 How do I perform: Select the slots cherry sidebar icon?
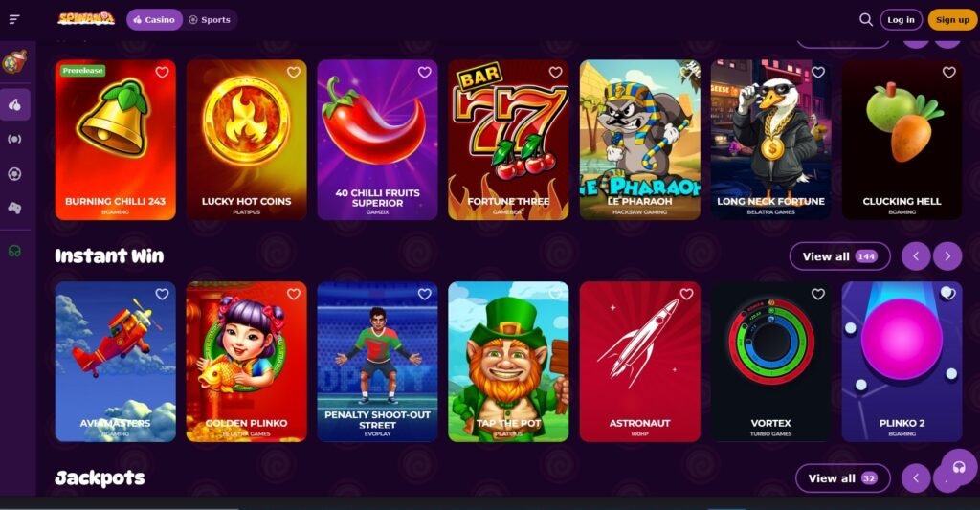pyautogui.click(x=15, y=104)
